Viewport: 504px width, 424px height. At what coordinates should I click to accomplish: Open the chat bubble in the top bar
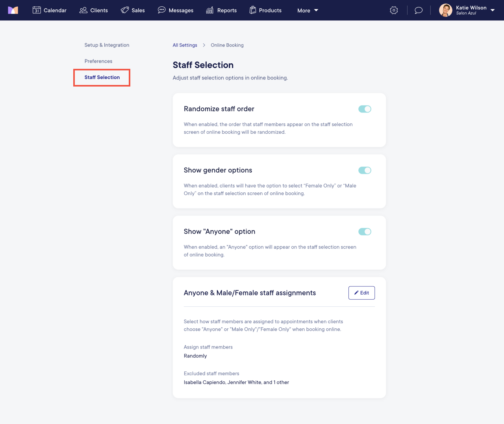(418, 10)
